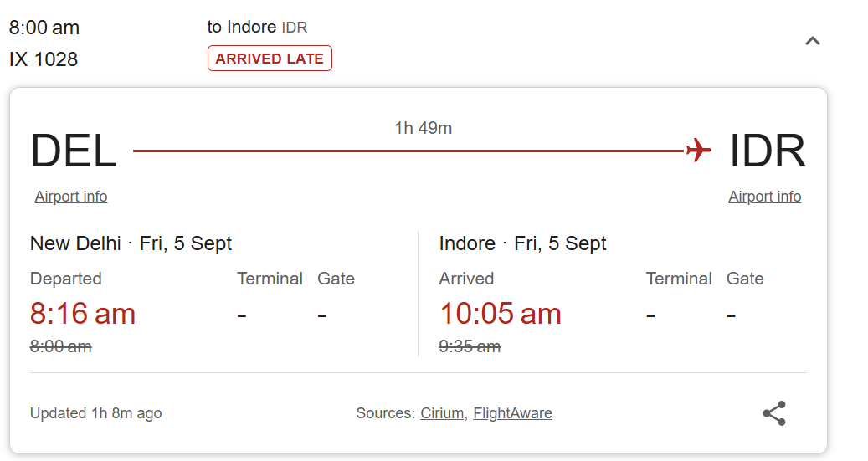This screenshot has width=868, height=461.
Task: Collapse the IX 1028 flight details chevron
Action: [812, 41]
